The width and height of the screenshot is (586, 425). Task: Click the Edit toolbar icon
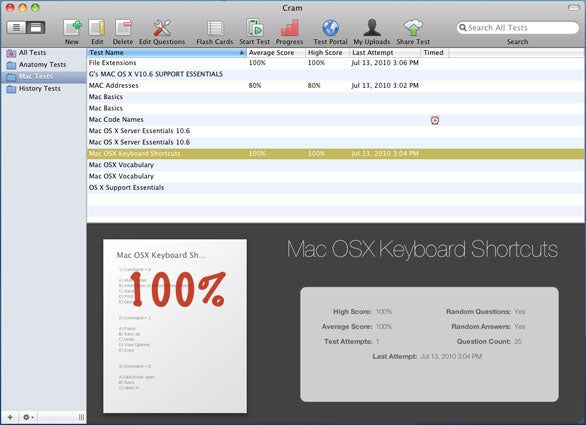pos(97,28)
